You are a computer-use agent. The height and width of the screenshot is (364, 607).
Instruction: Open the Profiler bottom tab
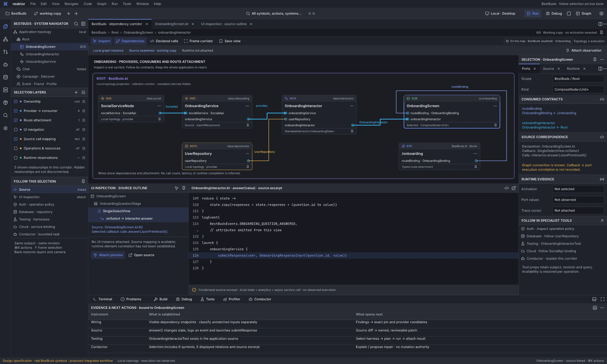[232, 299]
